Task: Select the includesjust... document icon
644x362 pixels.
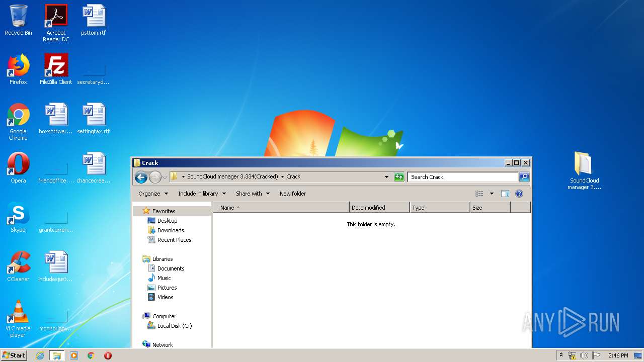Action: pyautogui.click(x=56, y=266)
